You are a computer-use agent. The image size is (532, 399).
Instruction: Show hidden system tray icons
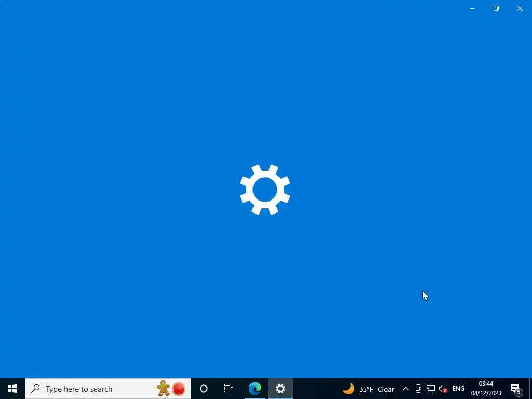coord(405,389)
